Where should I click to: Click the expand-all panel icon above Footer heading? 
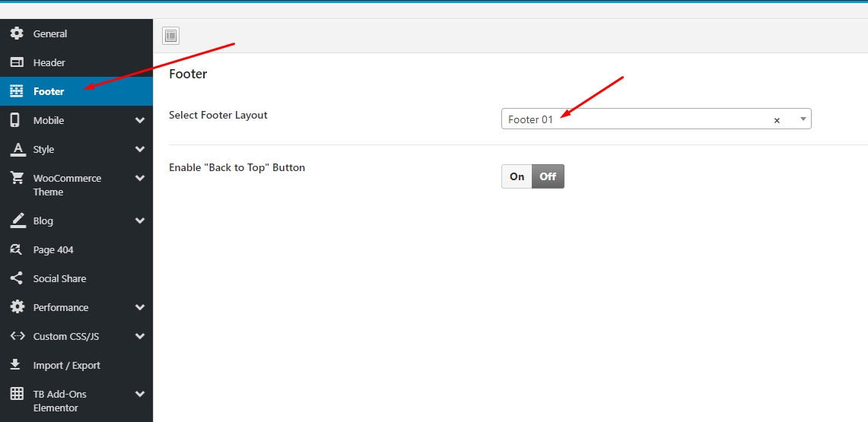(170, 36)
